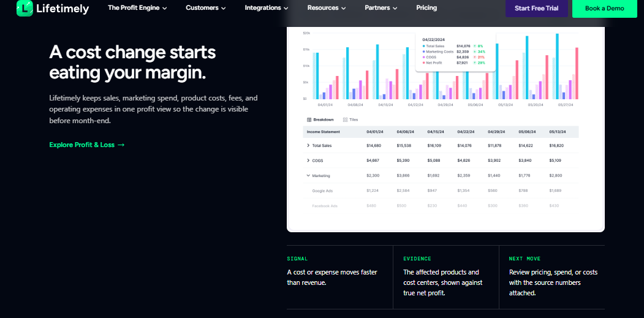
Task: Click the red 21% change badge in tooltip
Action: [479, 57]
